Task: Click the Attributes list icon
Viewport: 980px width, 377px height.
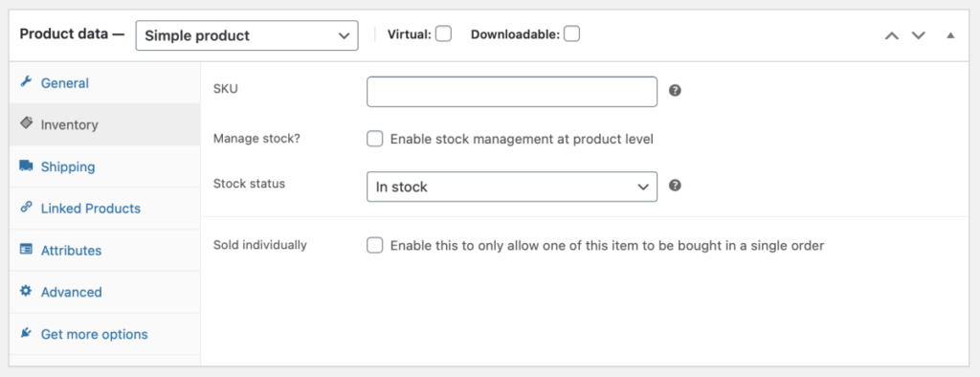Action: (x=26, y=250)
